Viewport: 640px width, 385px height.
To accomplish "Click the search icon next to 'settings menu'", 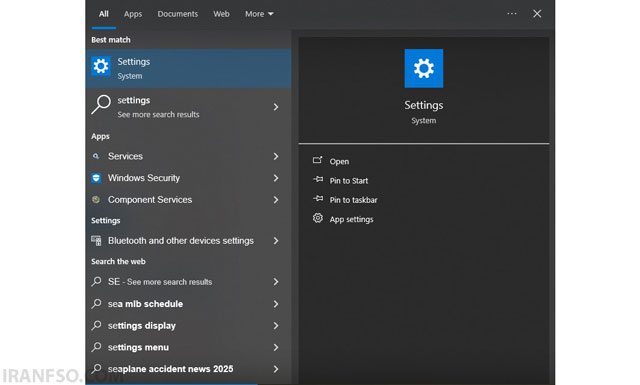I will pos(96,347).
